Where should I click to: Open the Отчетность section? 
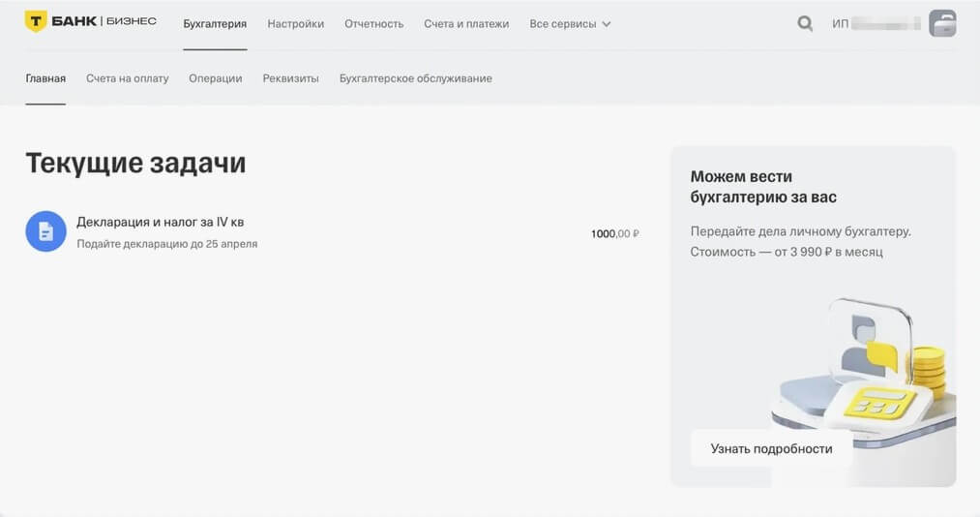pyautogui.click(x=373, y=23)
